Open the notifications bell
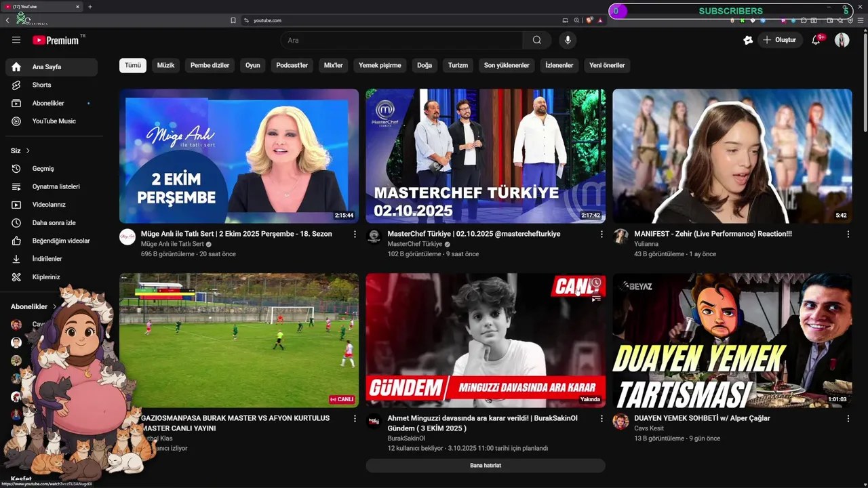 pos(816,40)
